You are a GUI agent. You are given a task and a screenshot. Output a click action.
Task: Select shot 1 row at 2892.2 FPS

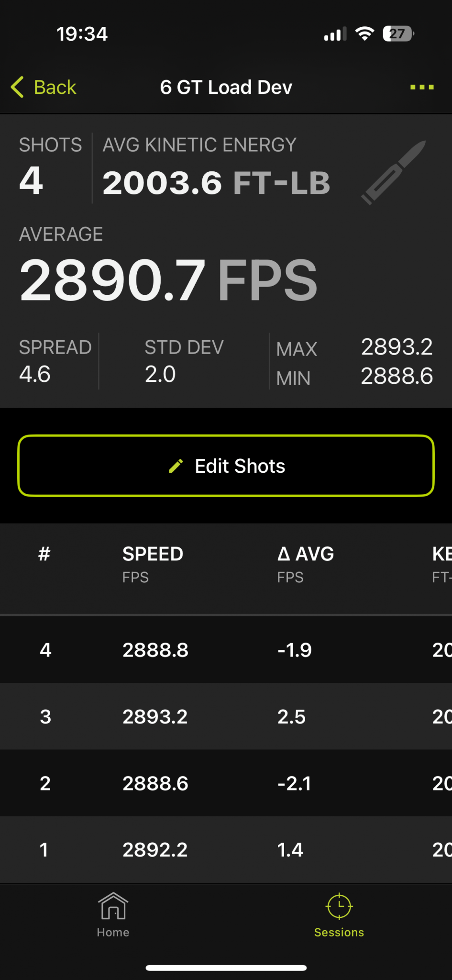click(x=226, y=850)
